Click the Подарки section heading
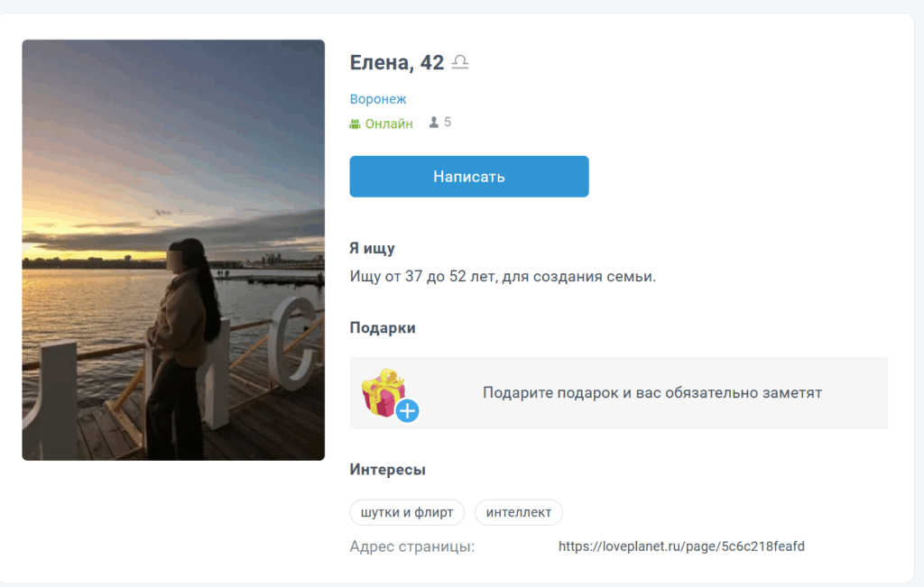This screenshot has height=587, width=924. click(383, 327)
